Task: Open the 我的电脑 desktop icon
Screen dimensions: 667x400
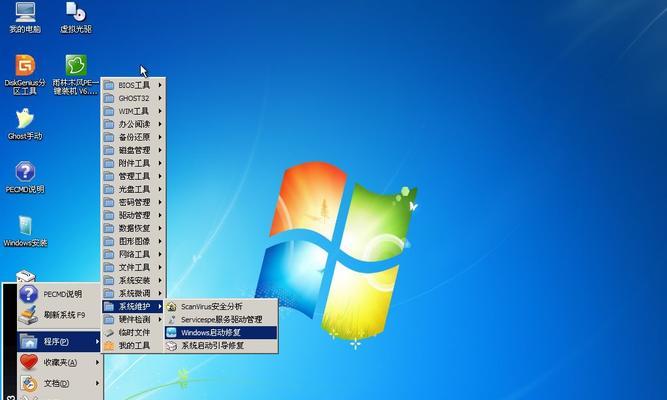Action: [x=25, y=17]
